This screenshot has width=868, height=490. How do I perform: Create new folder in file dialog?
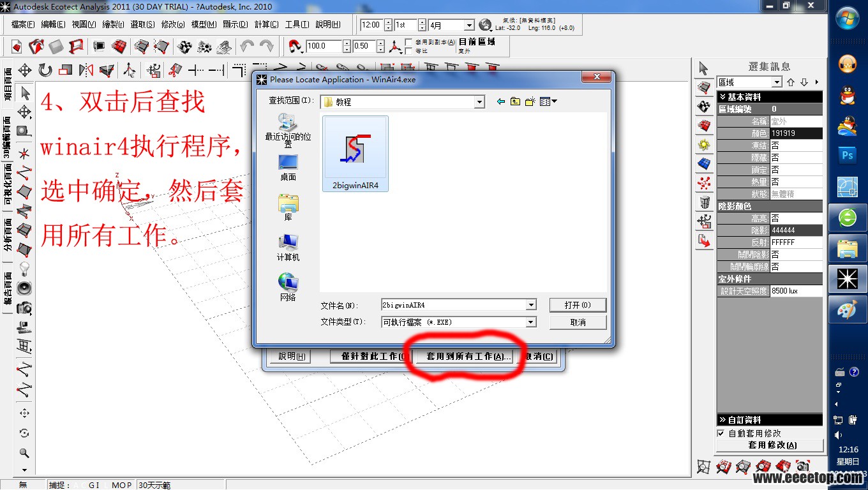click(x=530, y=101)
